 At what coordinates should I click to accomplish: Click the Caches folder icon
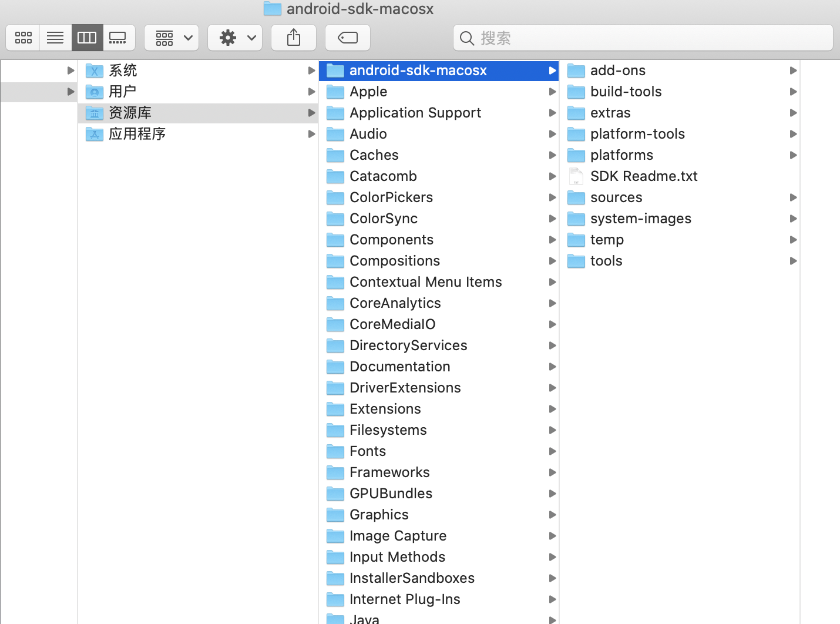coord(335,156)
